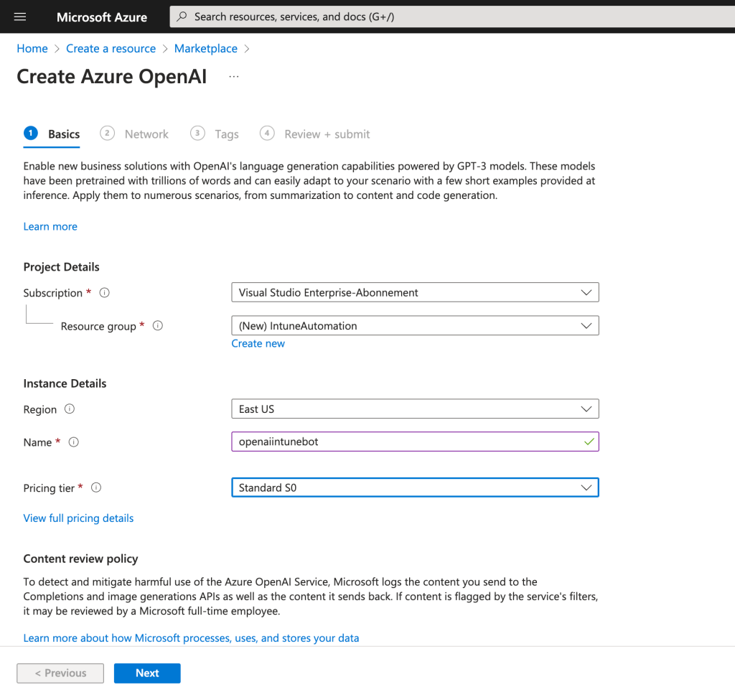The width and height of the screenshot is (735, 700).
Task: Click the Region info icon
Action: (x=70, y=409)
